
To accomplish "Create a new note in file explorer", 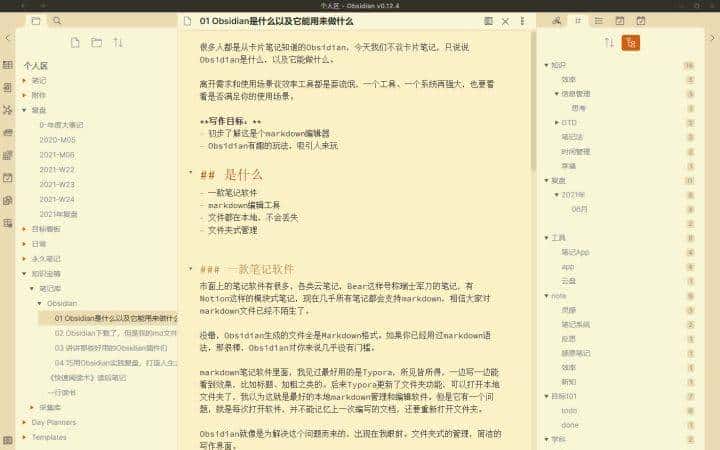I will pyautogui.click(x=75, y=43).
